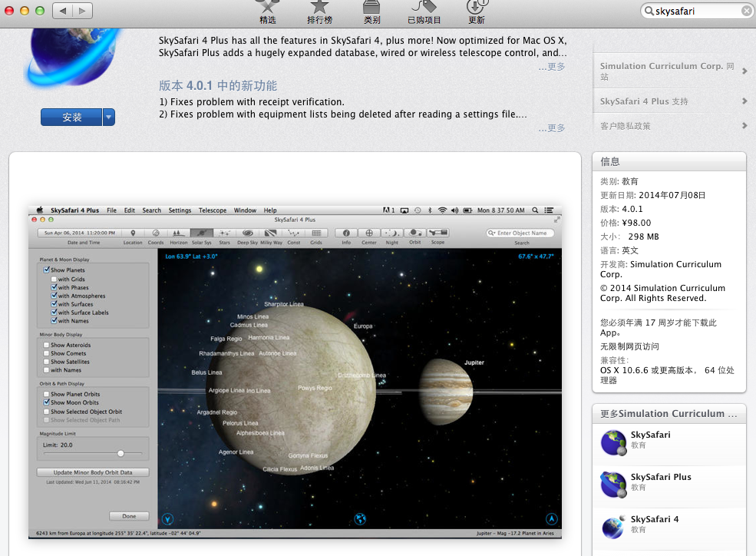756x556 pixels.
Task: Click the Scope telescope toolbar icon
Action: (x=437, y=233)
